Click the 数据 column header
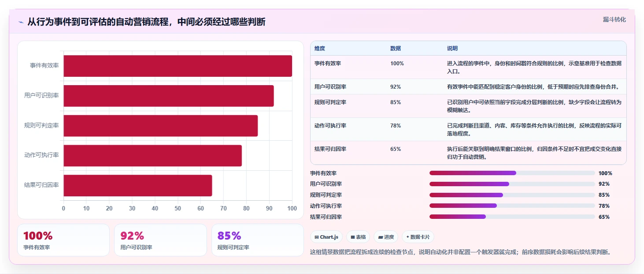This screenshot has width=644, height=274. [396, 48]
